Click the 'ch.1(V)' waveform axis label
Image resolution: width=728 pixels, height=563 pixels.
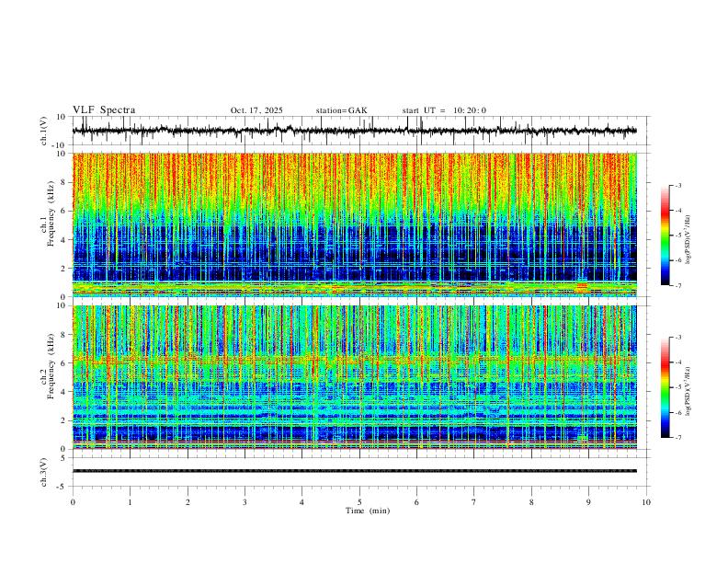[44, 131]
